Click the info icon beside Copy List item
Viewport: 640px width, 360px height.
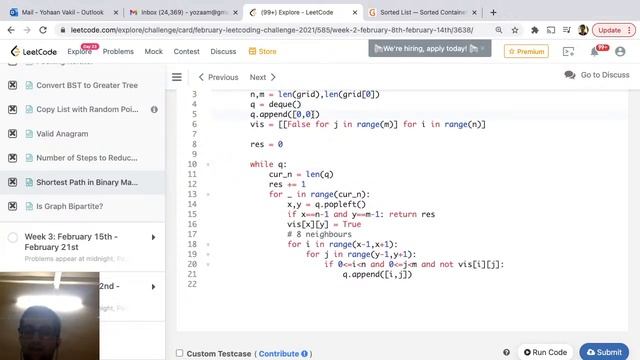[x=154, y=109]
